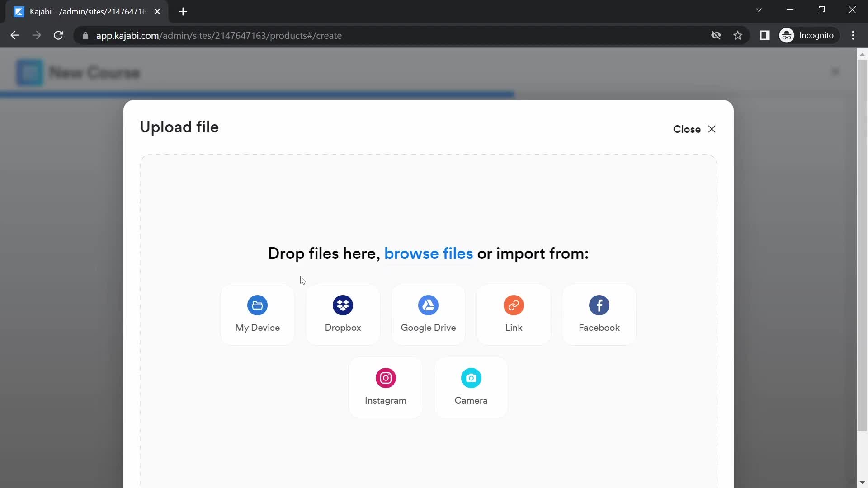This screenshot has width=868, height=488.
Task: Click browse files hyperlink
Action: tap(428, 253)
